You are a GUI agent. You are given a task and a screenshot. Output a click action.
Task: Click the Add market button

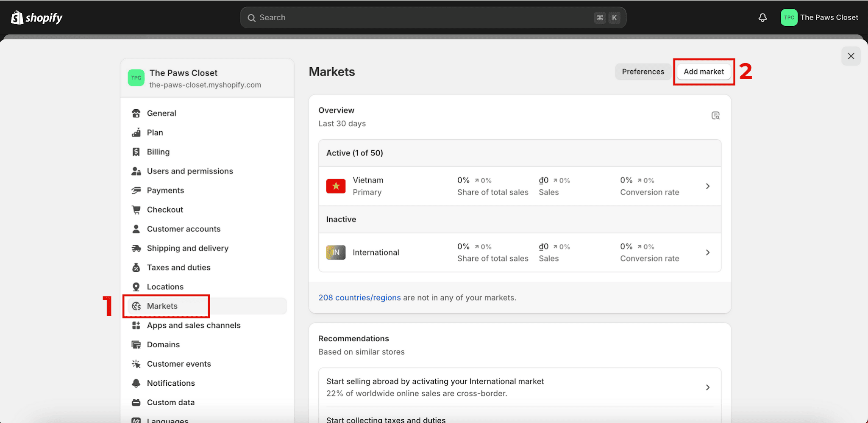point(704,72)
